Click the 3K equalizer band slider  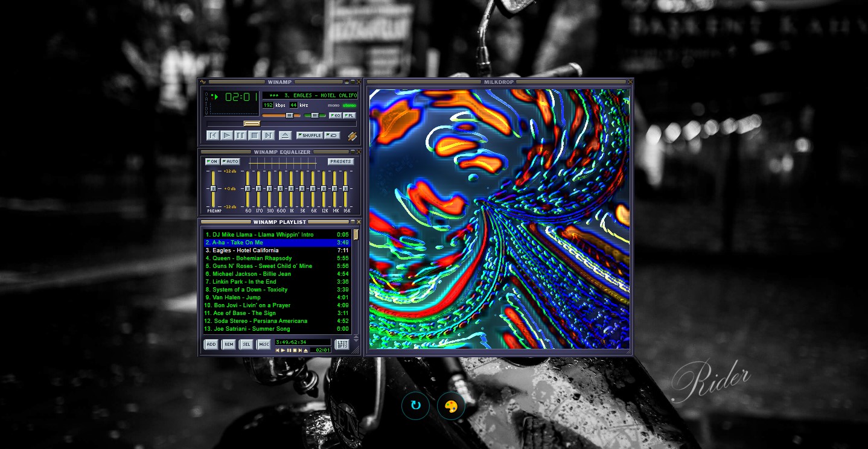[x=302, y=189]
